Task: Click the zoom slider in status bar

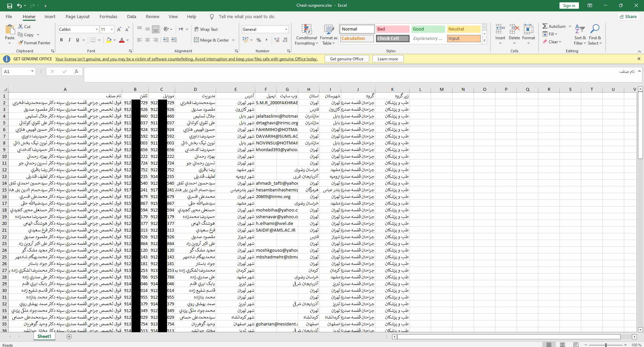Action: pyautogui.click(x=606, y=345)
